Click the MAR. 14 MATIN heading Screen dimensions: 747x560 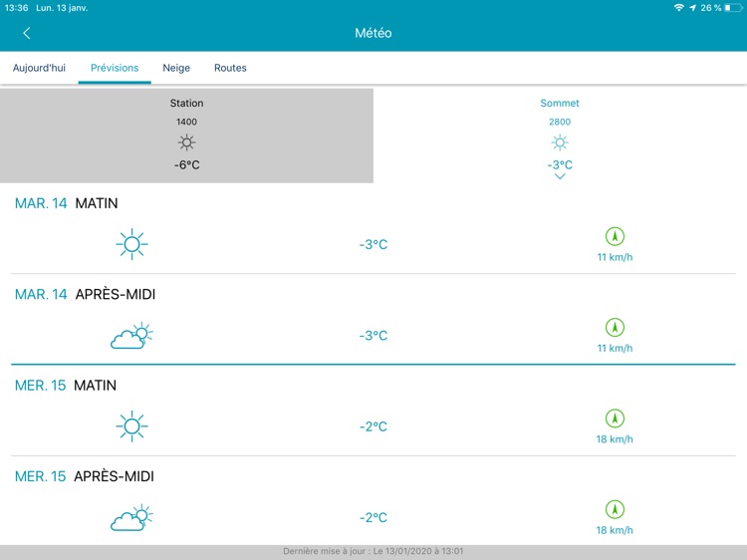pyautogui.click(x=66, y=203)
